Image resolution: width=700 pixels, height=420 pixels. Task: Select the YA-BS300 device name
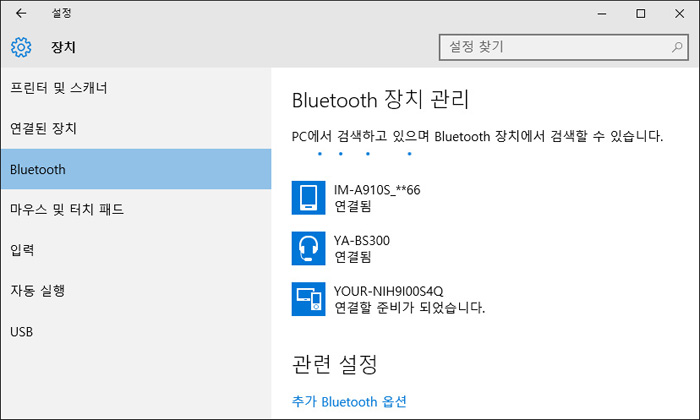point(362,241)
